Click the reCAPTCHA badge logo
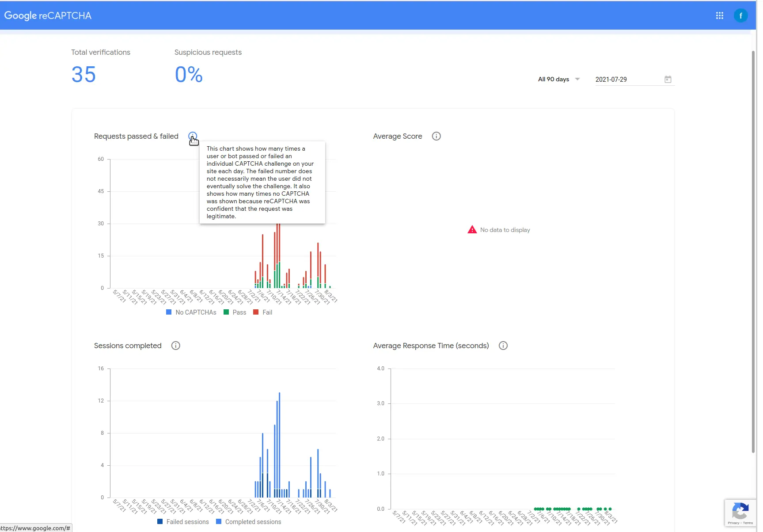The width and height of the screenshot is (763, 532). (x=740, y=511)
